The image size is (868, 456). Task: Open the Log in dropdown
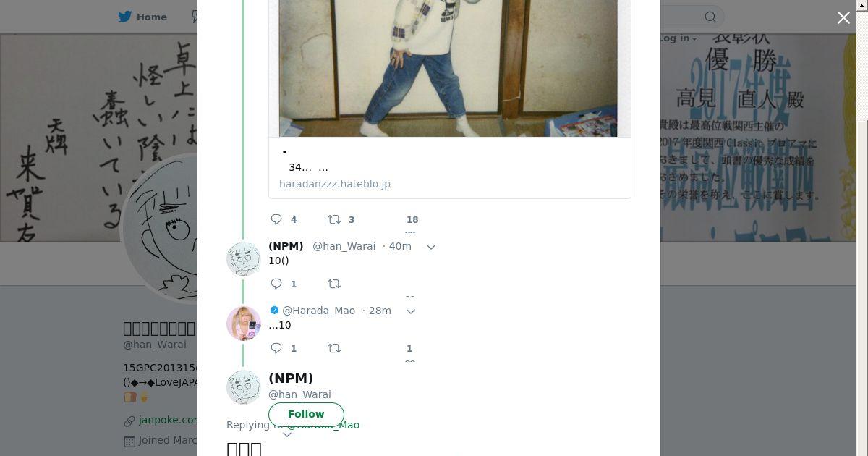pyautogui.click(x=677, y=38)
